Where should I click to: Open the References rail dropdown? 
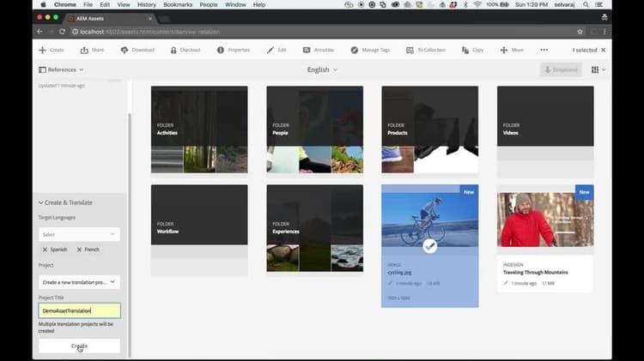pyautogui.click(x=61, y=69)
